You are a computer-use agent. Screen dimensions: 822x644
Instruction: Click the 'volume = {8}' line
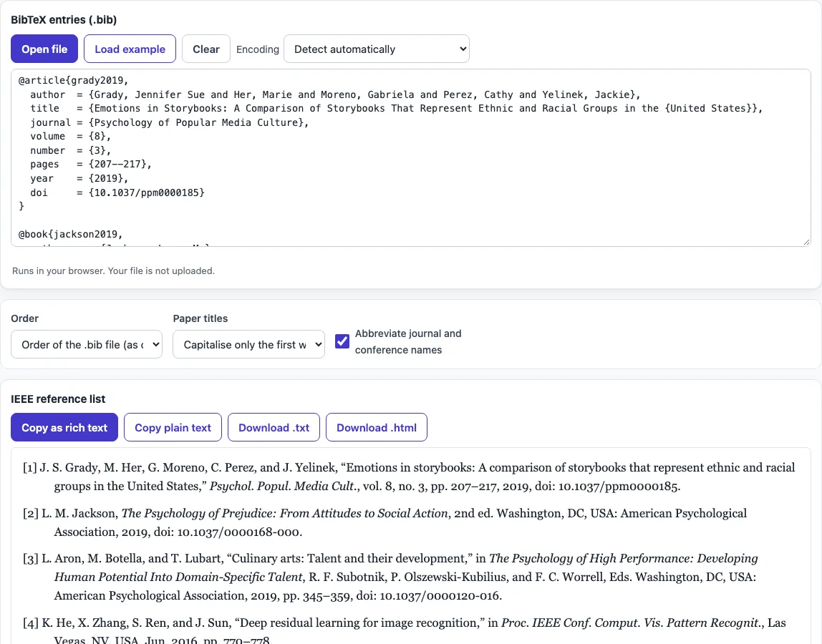(x=70, y=136)
